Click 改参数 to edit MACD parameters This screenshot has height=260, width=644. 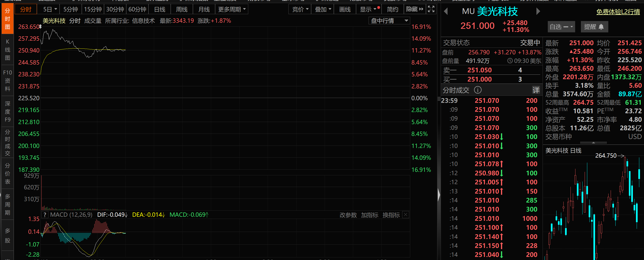click(348, 215)
